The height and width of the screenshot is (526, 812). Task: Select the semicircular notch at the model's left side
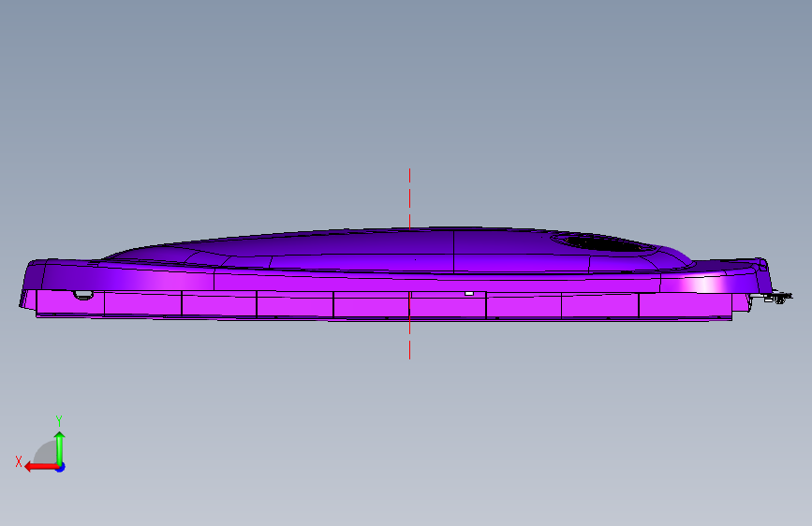point(82,295)
